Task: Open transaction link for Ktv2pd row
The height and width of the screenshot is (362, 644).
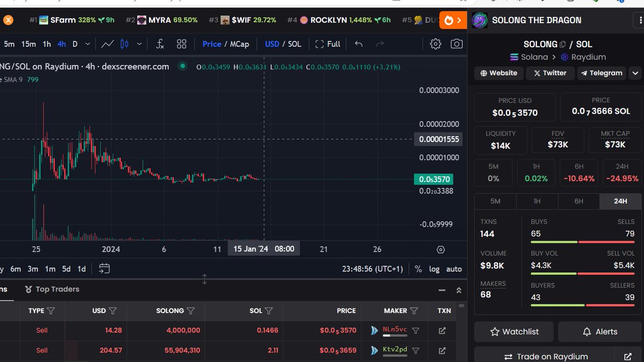Action: click(442, 350)
